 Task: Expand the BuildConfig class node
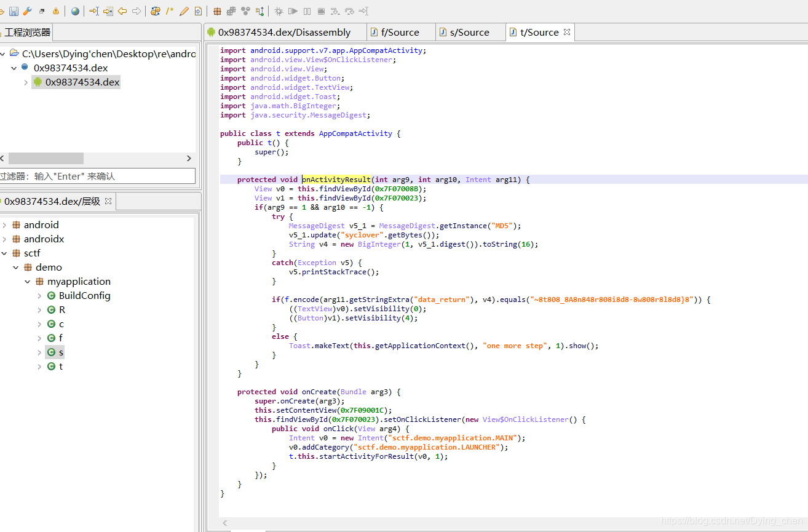click(x=39, y=296)
